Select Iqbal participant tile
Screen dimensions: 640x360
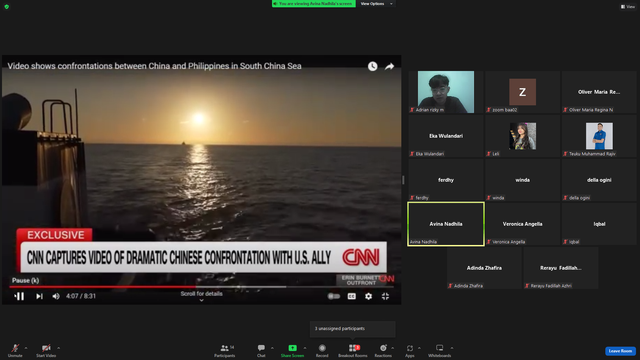[599, 224]
